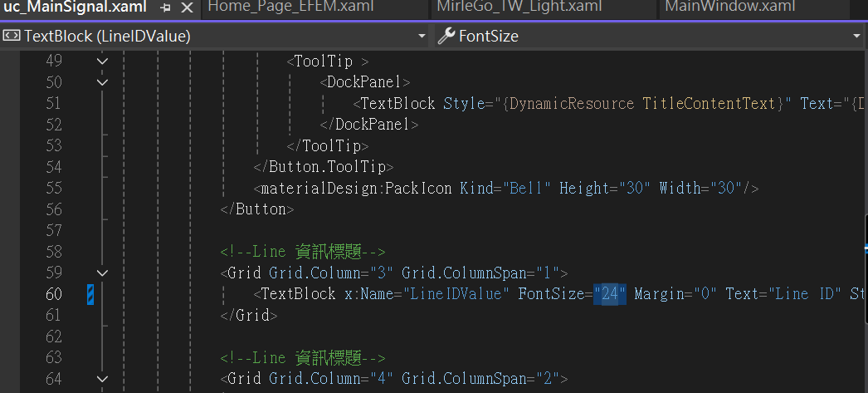
Task: Click the x:Name value "LineIDValue"
Action: point(456,294)
